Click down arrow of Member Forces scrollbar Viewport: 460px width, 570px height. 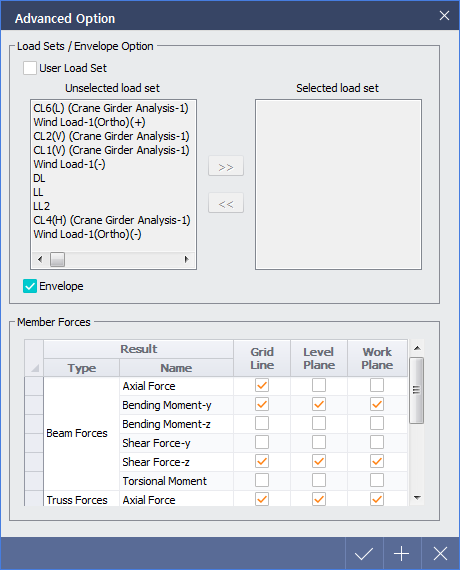click(x=417, y=498)
